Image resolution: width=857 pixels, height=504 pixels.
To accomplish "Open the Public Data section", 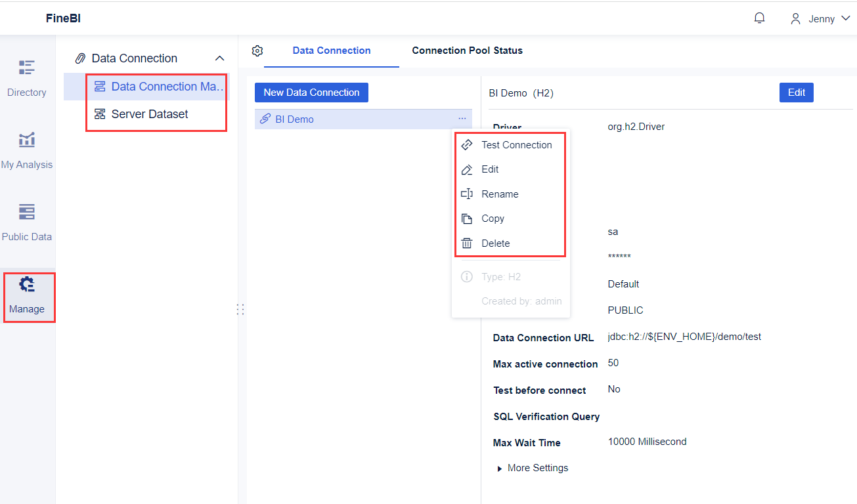I will (x=26, y=222).
